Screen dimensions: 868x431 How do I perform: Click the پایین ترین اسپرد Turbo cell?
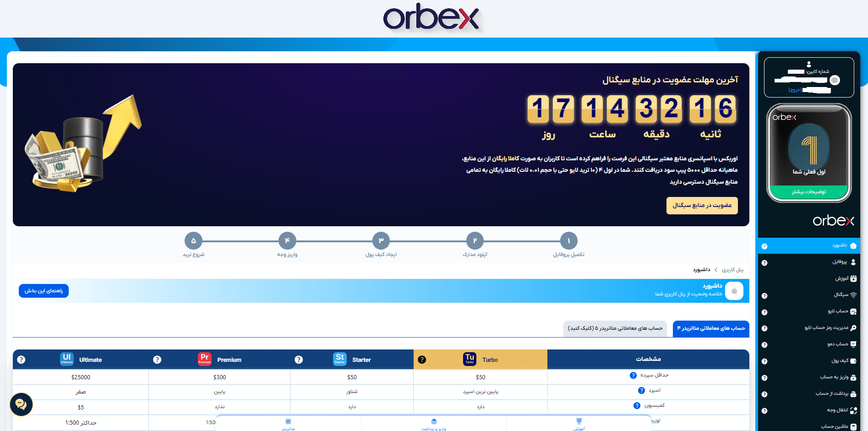tap(480, 392)
